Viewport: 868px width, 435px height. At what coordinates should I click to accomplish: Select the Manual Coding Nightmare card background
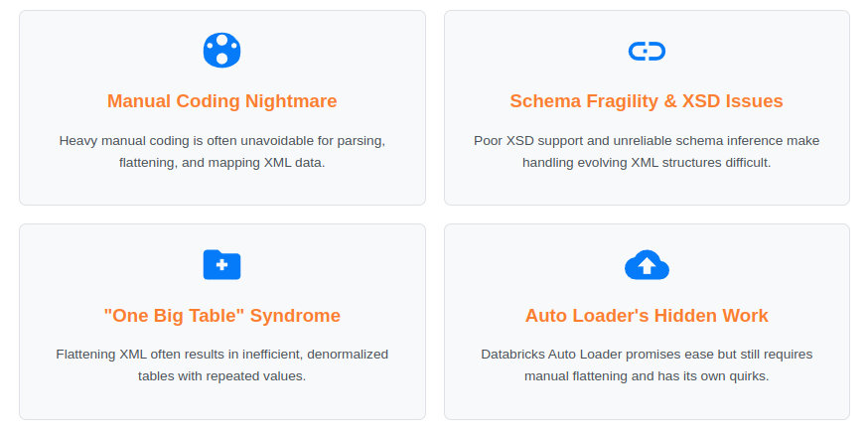pos(222,107)
